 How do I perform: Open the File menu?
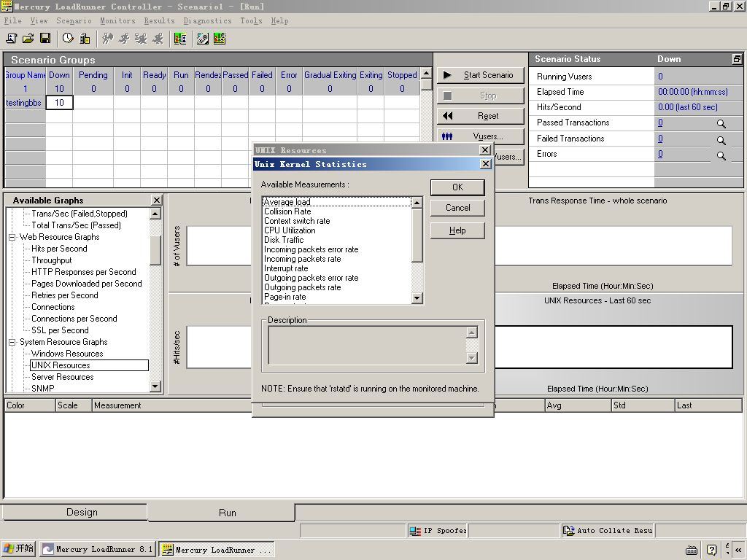[x=13, y=20]
